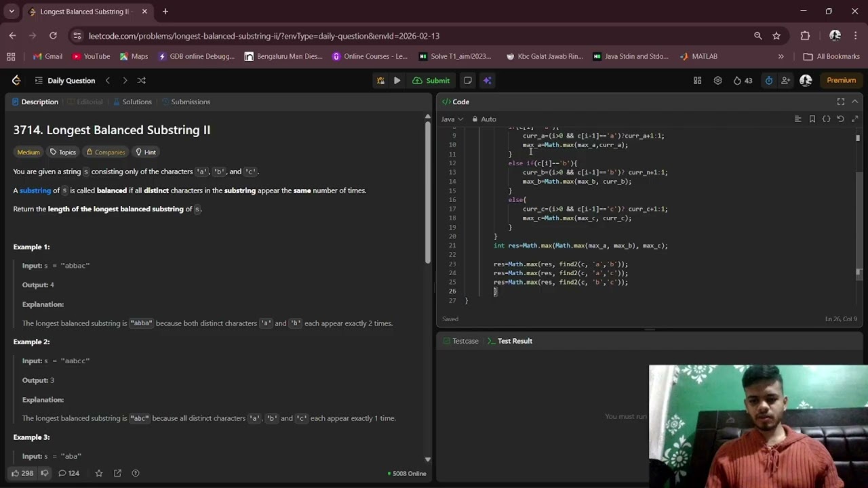This screenshot has height=488, width=868.
Task: Click the code editor vertical scrollbar
Action: coord(858,224)
